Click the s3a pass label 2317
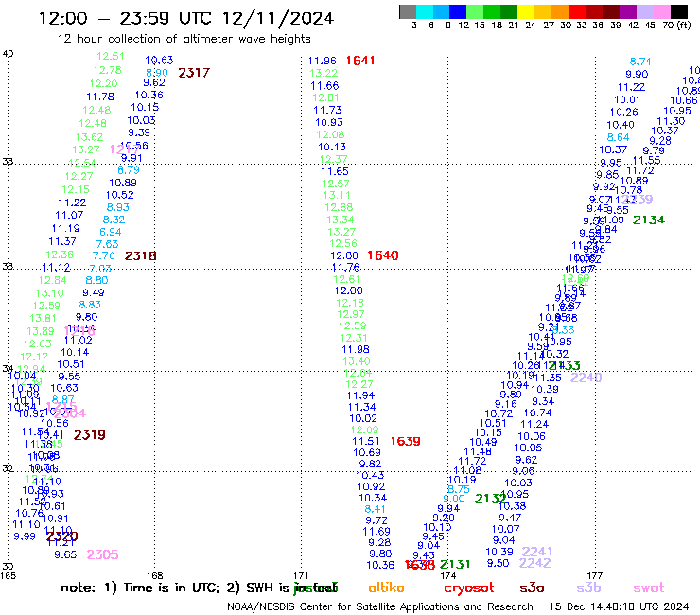Viewport: 700px width, 615px height. 194,73
